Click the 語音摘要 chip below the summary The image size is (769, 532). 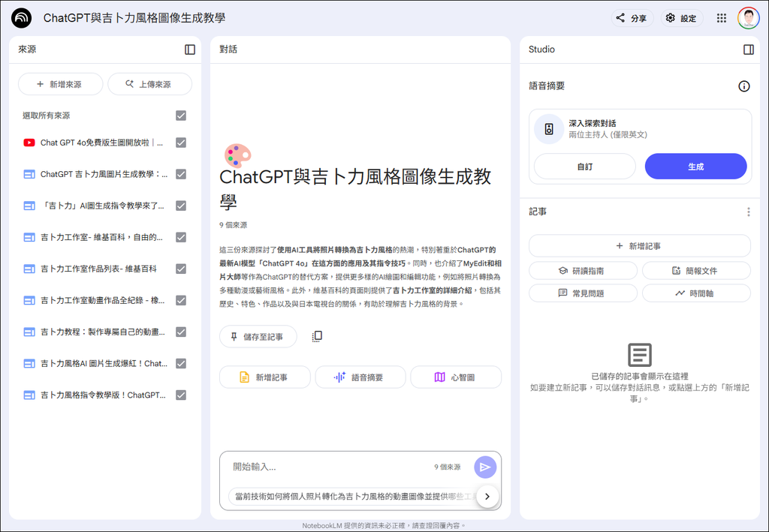pos(360,377)
